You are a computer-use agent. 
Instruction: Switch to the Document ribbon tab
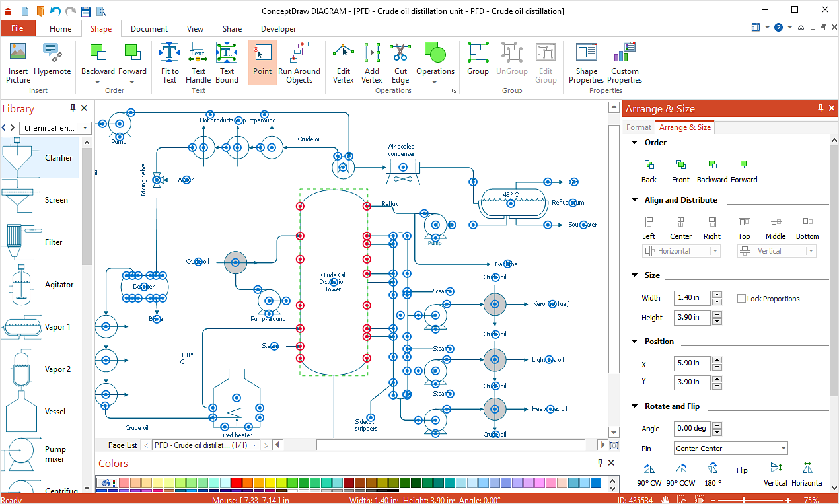[x=149, y=29]
